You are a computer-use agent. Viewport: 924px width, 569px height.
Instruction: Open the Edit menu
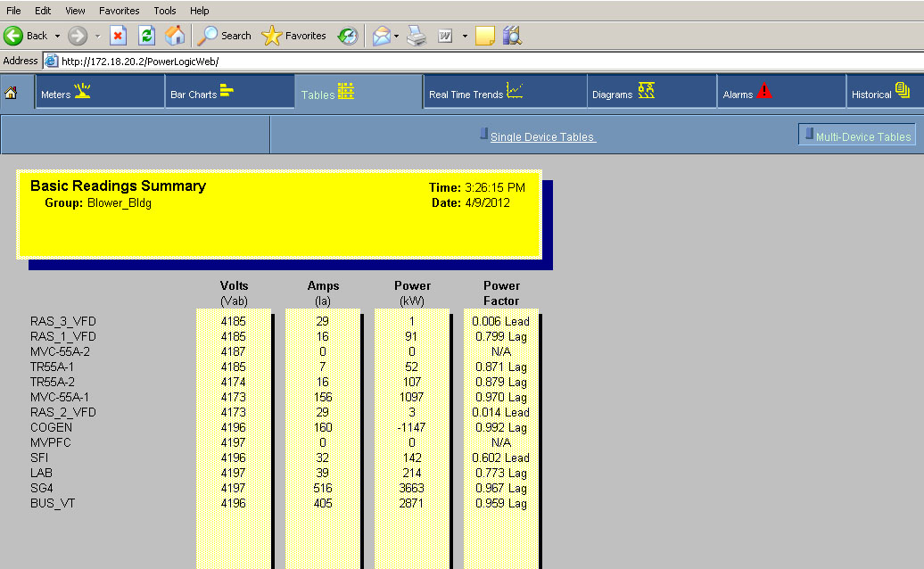click(x=43, y=11)
